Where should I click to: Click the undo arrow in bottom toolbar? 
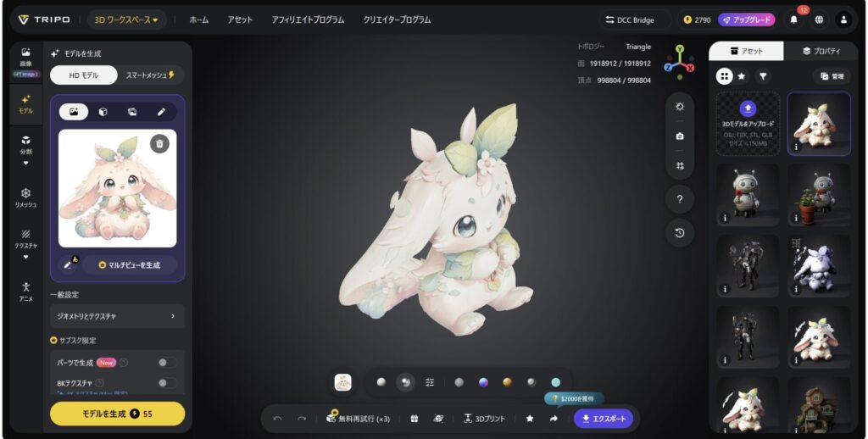pyautogui.click(x=278, y=419)
